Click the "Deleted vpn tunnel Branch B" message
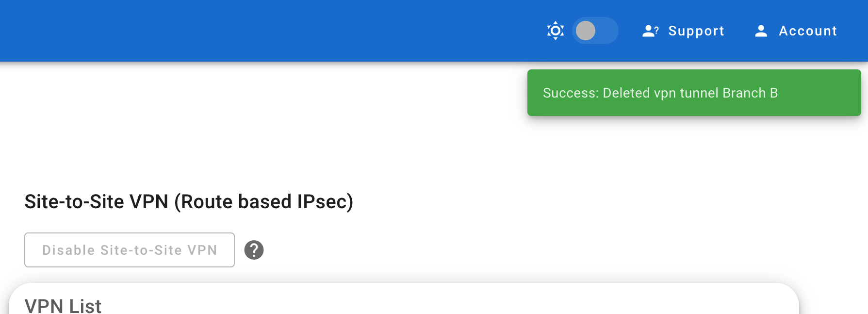This screenshot has width=868, height=314. pos(690,93)
